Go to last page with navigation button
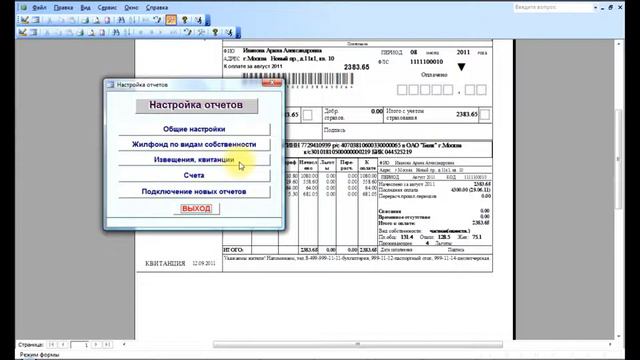640x360 pixels. click(x=107, y=345)
